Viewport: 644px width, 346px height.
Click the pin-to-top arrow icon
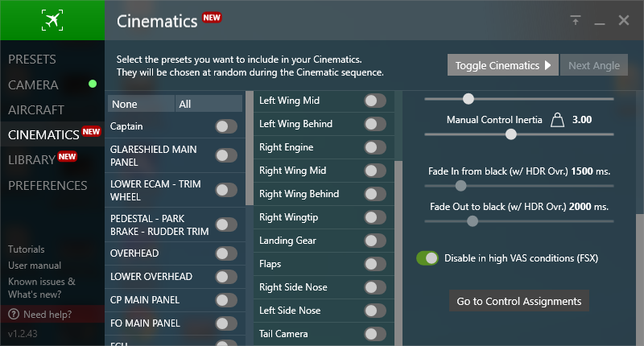point(576,20)
